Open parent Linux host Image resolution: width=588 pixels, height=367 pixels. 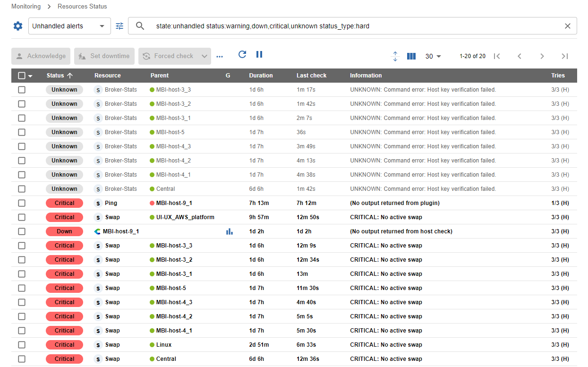coord(164,345)
